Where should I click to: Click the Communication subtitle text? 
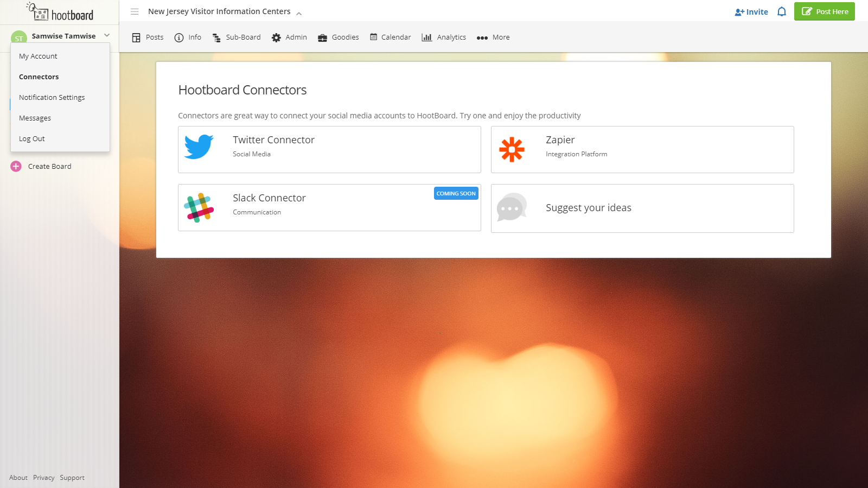coord(257,212)
